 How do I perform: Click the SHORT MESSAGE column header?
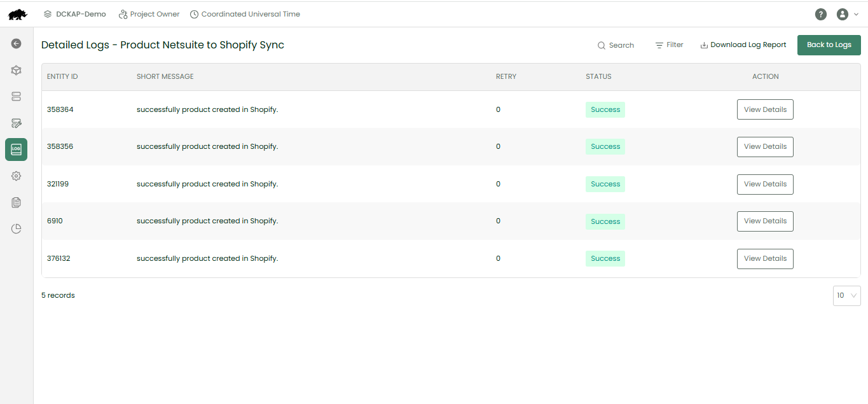(165, 76)
